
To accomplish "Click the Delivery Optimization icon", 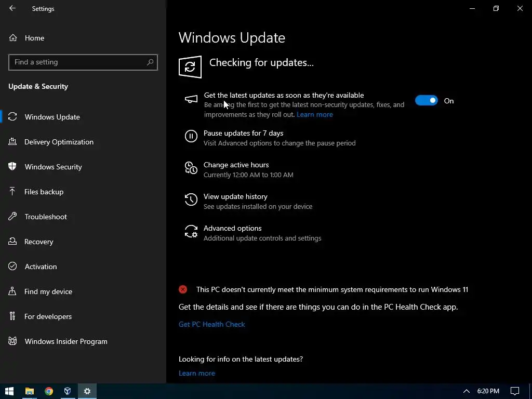I will [12, 142].
